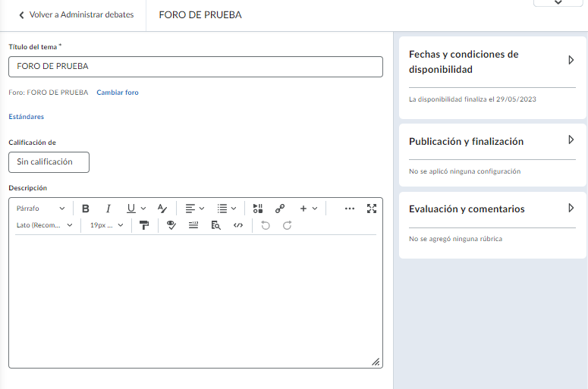This screenshot has height=389, width=588.
Task: Go back to Volver a Administrar debates
Action: [76, 15]
